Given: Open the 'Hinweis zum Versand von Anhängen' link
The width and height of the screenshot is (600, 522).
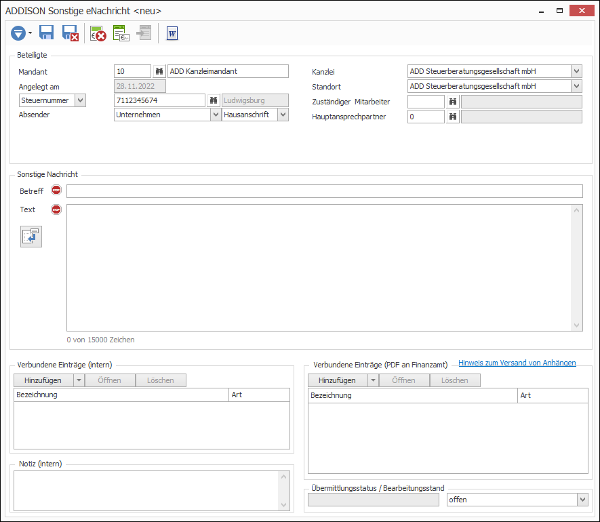Looking at the screenshot, I should click(x=517, y=363).
